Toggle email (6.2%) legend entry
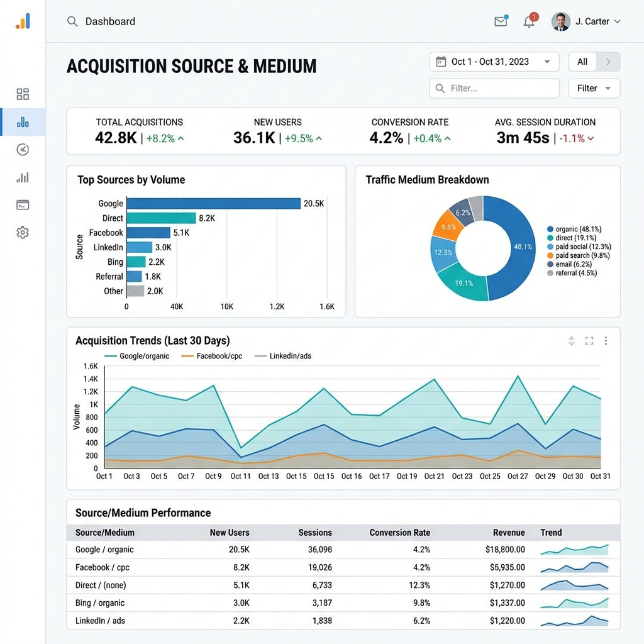This screenshot has width=644, height=644. click(570, 264)
